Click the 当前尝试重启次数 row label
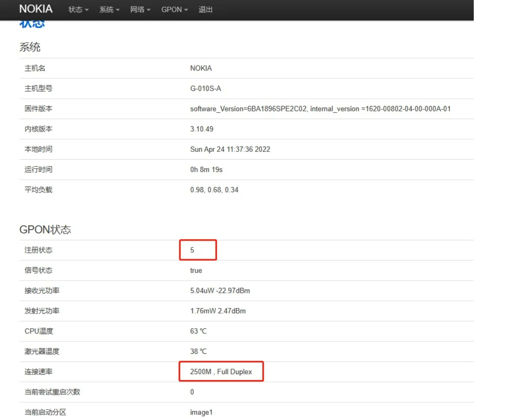Viewport: 522px width, 420px height. [52, 392]
